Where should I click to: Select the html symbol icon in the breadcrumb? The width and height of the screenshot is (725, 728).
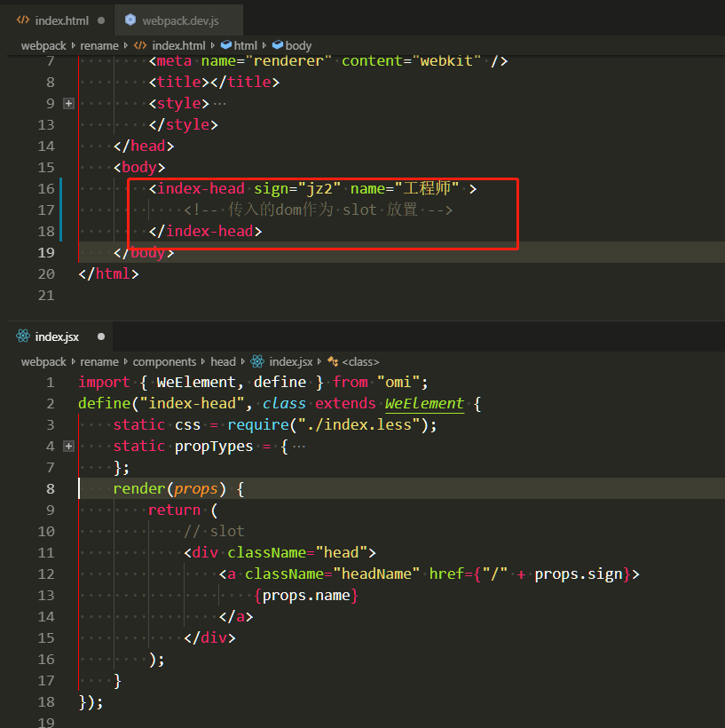click(226, 45)
